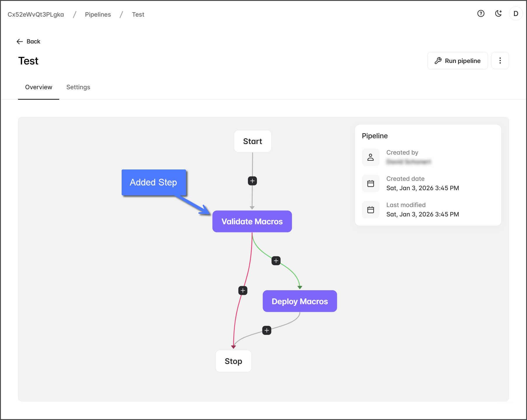Click the Last modified calendar icon
This screenshot has height=420, width=527.
coord(370,210)
